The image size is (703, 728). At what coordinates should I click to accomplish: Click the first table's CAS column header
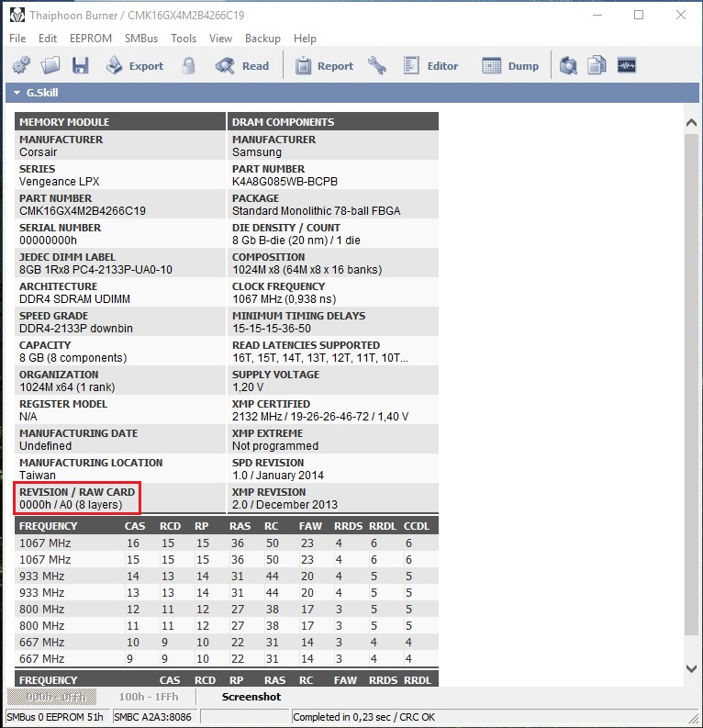[x=135, y=526]
